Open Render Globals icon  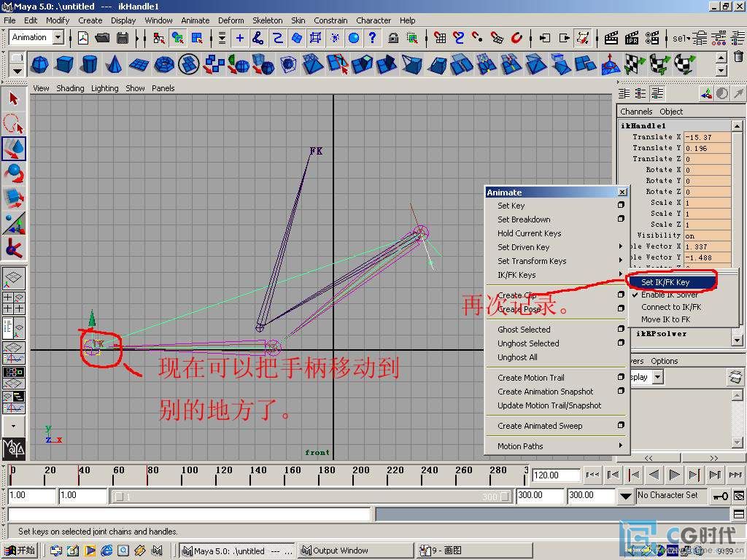pos(651,38)
